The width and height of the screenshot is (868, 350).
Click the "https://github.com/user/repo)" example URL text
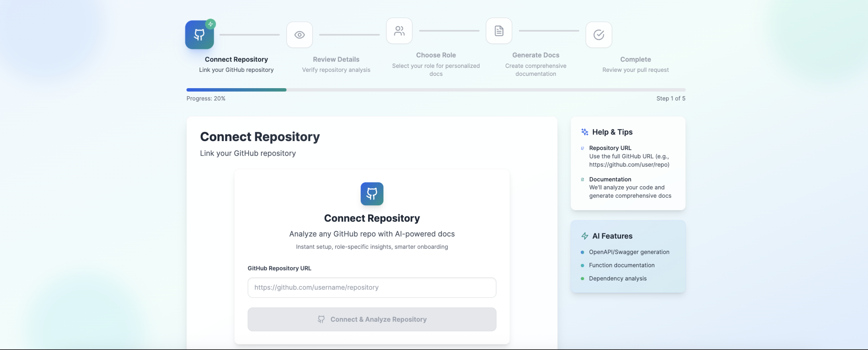(629, 165)
